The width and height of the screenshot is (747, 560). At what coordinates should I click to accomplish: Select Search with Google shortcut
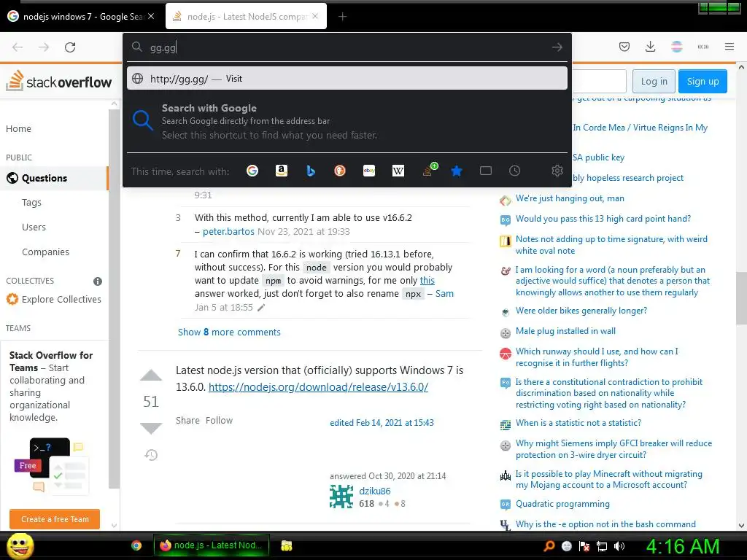[347, 121]
